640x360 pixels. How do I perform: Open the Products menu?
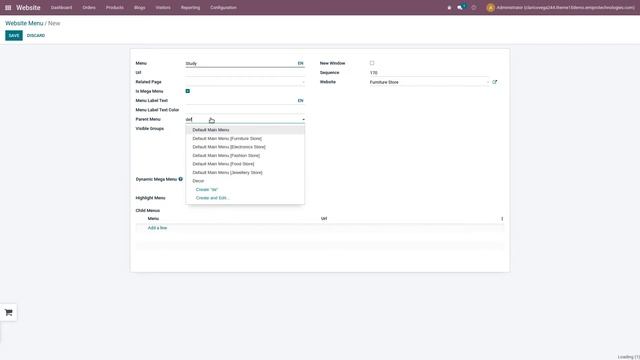tap(115, 7)
